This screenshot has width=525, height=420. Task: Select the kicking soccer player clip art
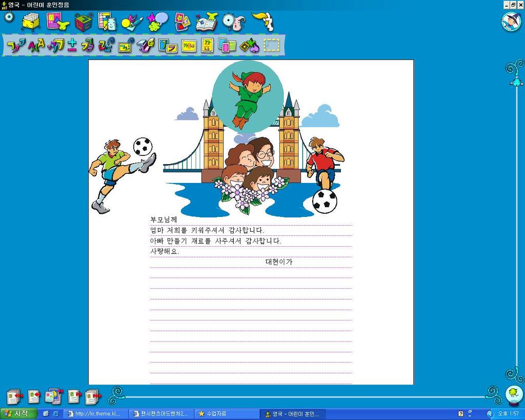(123, 175)
